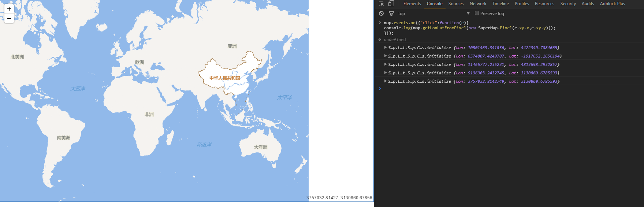Open the Network tab

478,4
